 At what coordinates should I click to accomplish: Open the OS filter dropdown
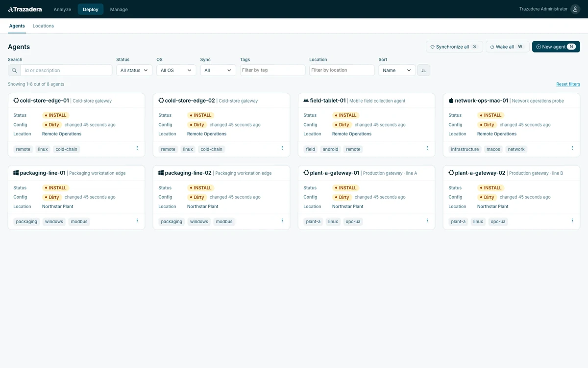tap(176, 70)
